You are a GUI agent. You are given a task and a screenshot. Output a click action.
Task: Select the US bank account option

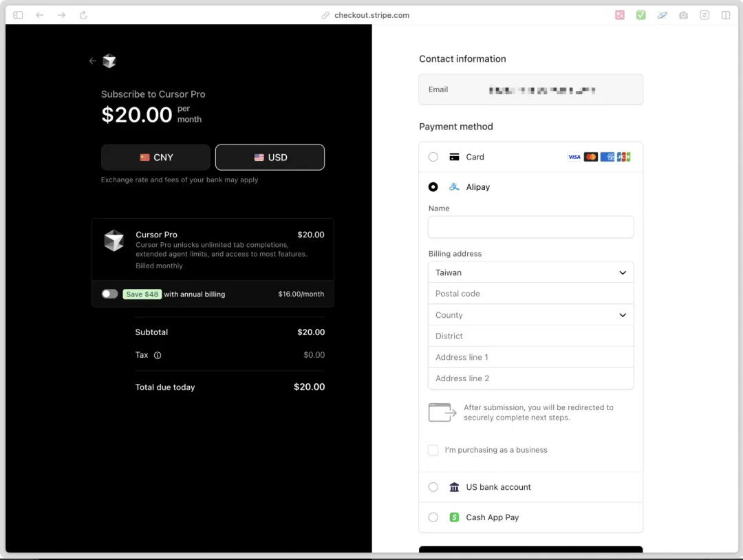[433, 487]
